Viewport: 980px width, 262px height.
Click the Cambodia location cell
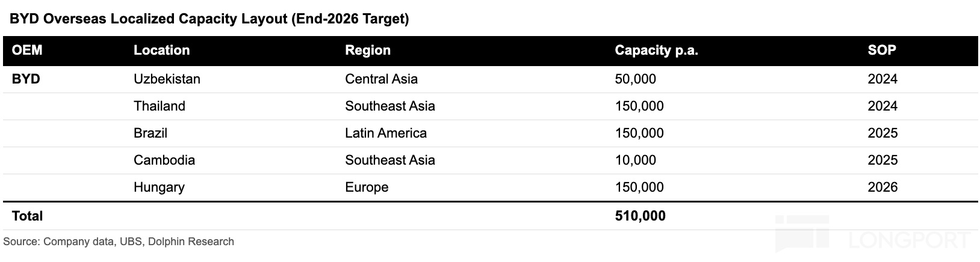coord(164,160)
